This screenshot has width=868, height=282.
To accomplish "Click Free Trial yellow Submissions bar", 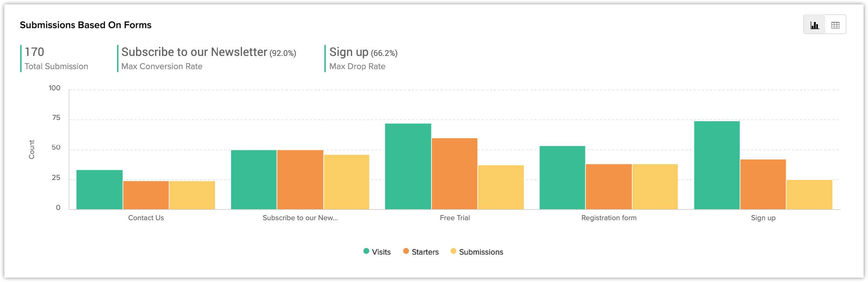I will pyautogui.click(x=501, y=187).
